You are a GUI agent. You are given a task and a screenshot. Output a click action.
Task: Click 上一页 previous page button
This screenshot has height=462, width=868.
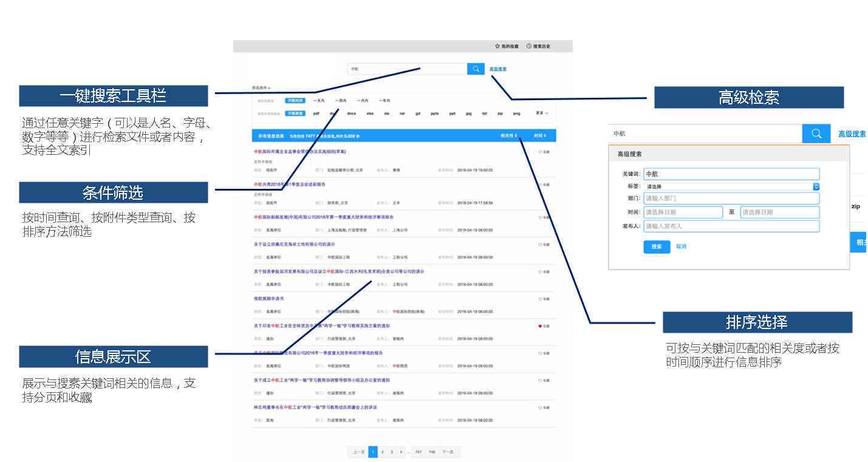point(359,452)
